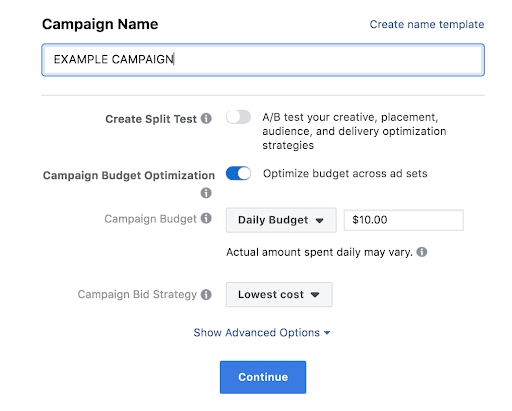Screen dimensions: 512x411
Task: Open the Lowest cost bid strategy dropdown
Action: click(x=279, y=294)
